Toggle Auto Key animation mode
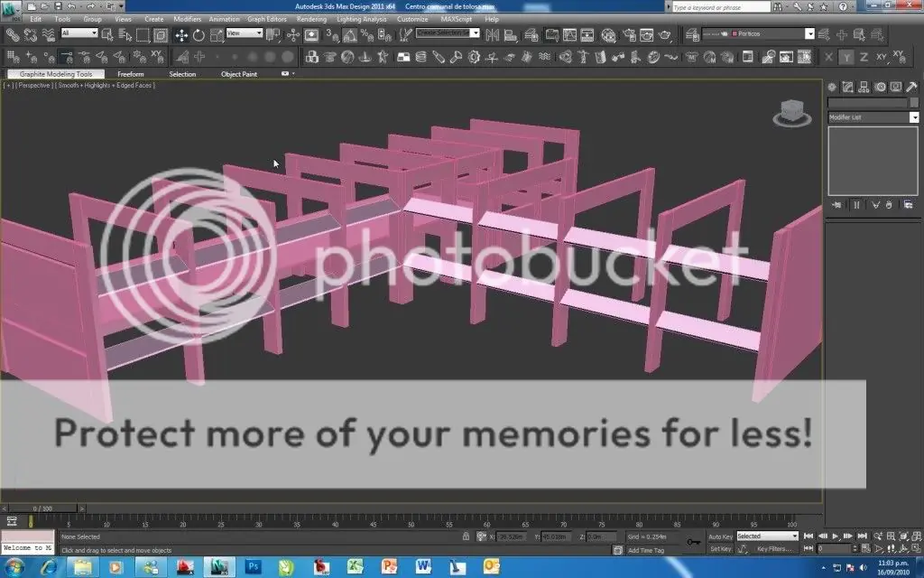Screen dimensions: 924x578 pos(720,536)
